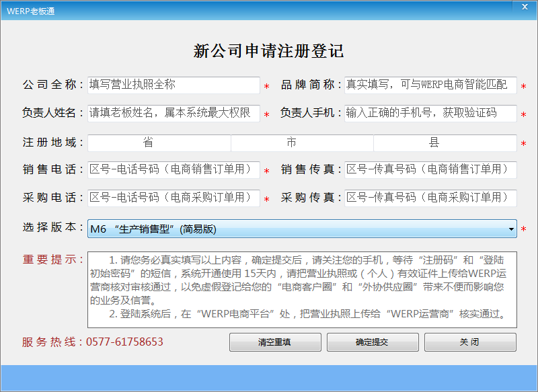The height and width of the screenshot is (392, 538).
Task: Click the 负责人手机 label
Action: 311,112
